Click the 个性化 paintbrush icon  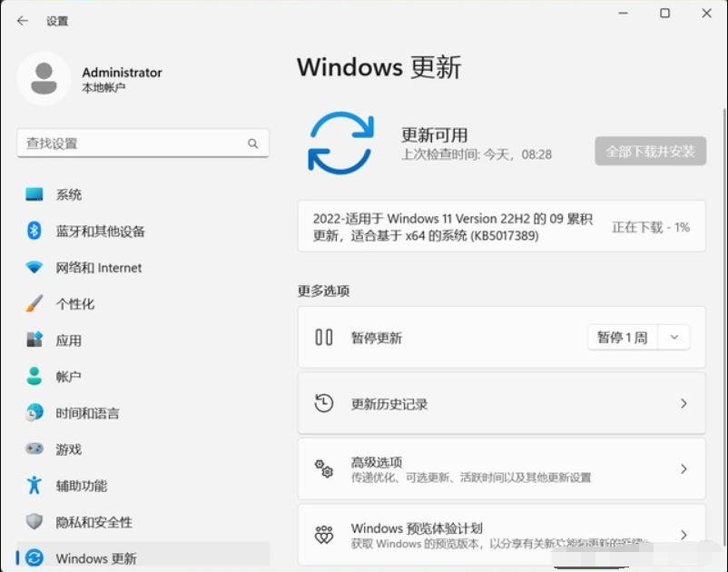(34, 303)
